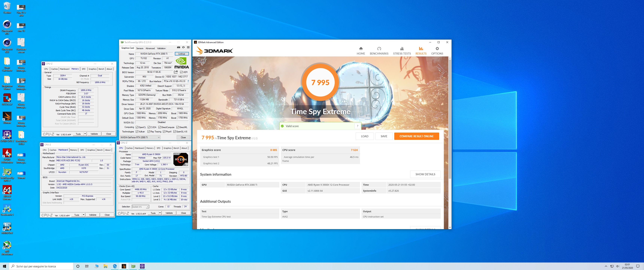Expand Tools dropdown arrow in CPU-Z Memory window
644x270 pixels.
[x=85, y=134]
